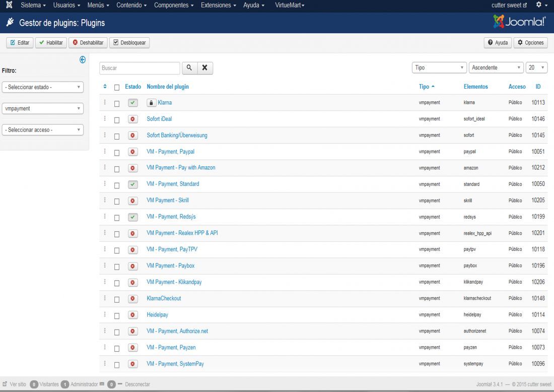Enable Heidelpay status icon
This screenshot has width=554, height=392.
tap(133, 314)
